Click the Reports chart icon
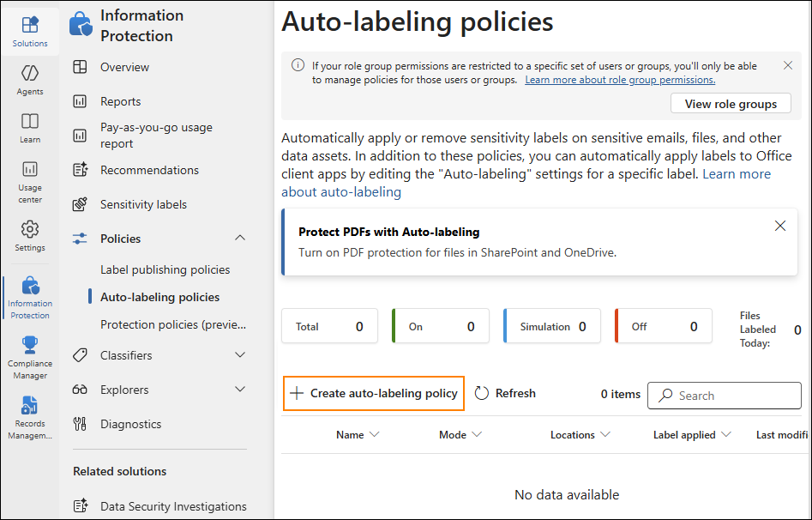Screen dimensions: 812x520 [x=80, y=101]
